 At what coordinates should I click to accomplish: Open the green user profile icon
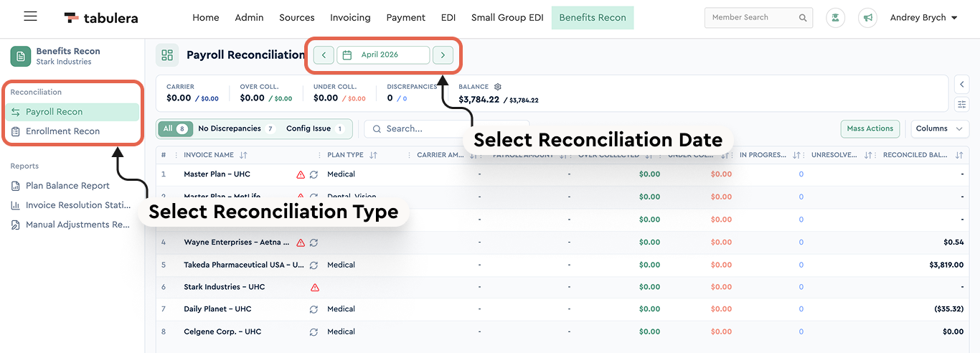(x=835, y=18)
